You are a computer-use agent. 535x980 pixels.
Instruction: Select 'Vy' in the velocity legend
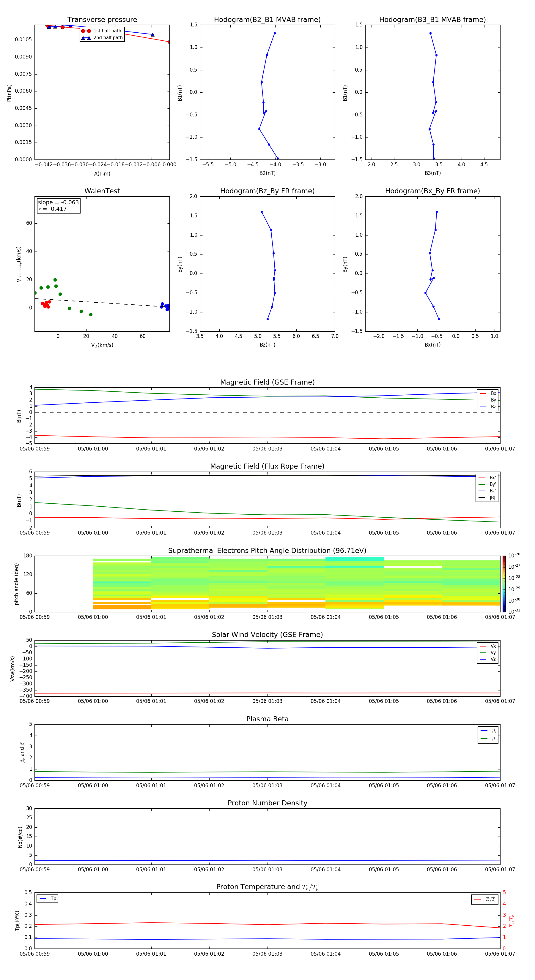(x=488, y=652)
